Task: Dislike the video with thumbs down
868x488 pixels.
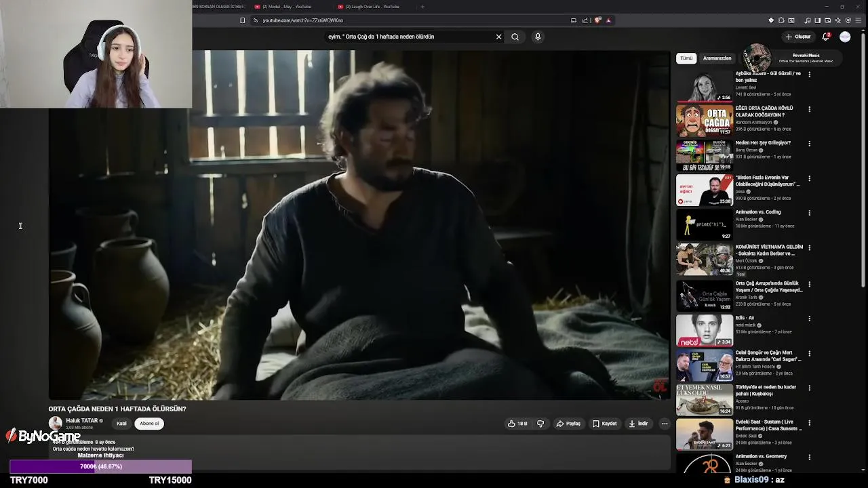Action: pos(540,424)
